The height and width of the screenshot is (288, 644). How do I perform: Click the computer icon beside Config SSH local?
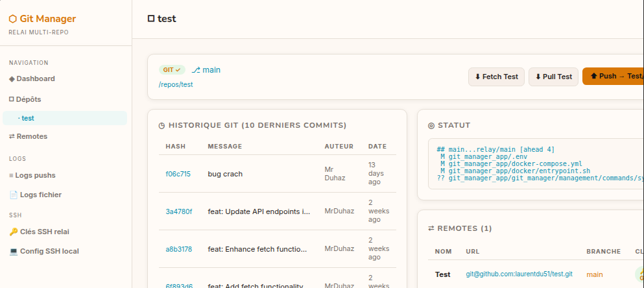coord(14,251)
